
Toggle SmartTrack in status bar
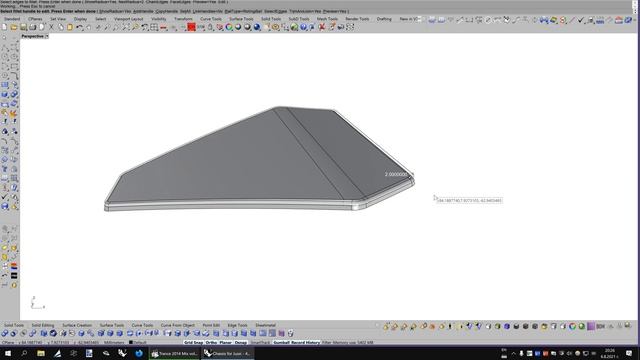pyautogui.click(x=260, y=342)
